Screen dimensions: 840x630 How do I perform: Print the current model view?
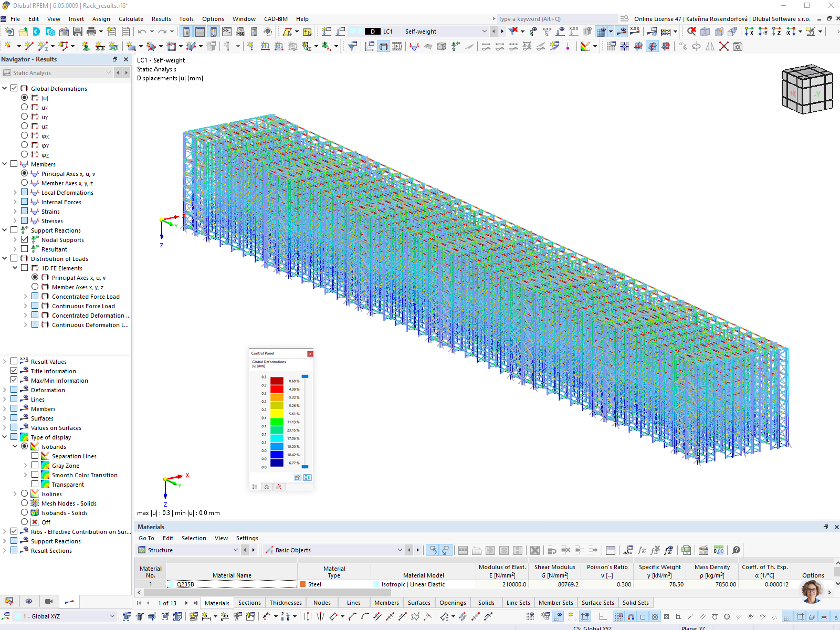pyautogui.click(x=91, y=31)
